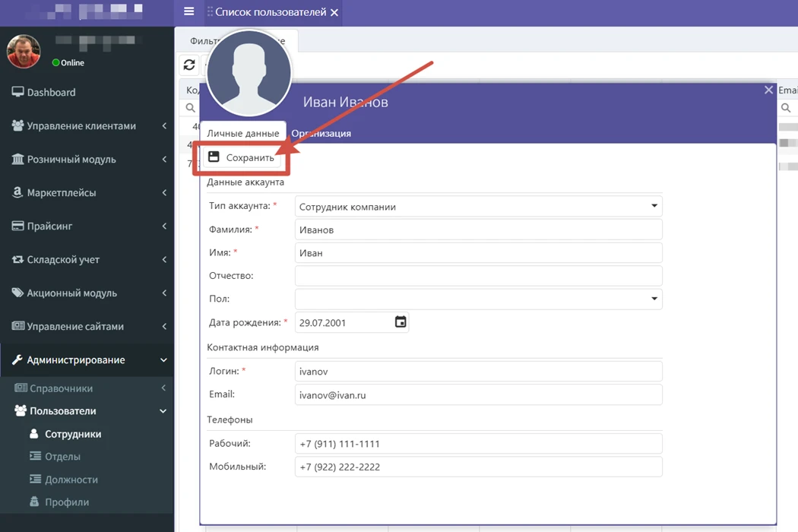Open the Тип аккаунта dropdown
Viewport: 798px width, 532px height.
[654, 206]
